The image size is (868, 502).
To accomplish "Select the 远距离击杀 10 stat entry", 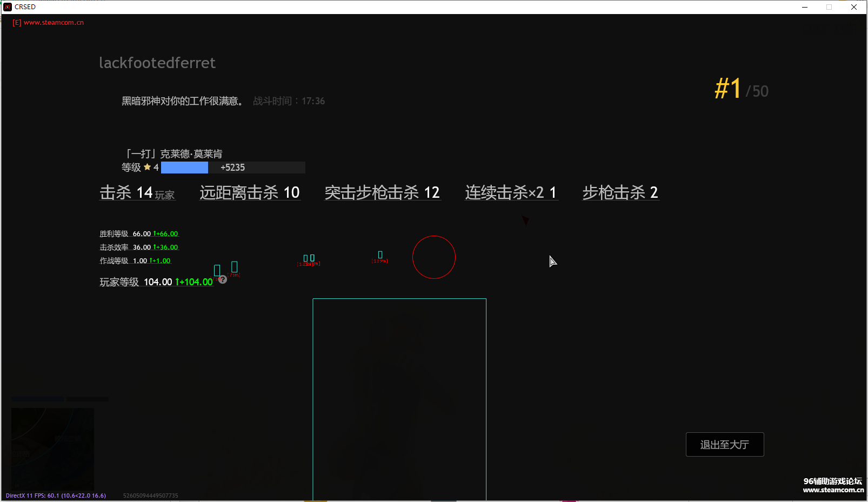I will pos(250,192).
